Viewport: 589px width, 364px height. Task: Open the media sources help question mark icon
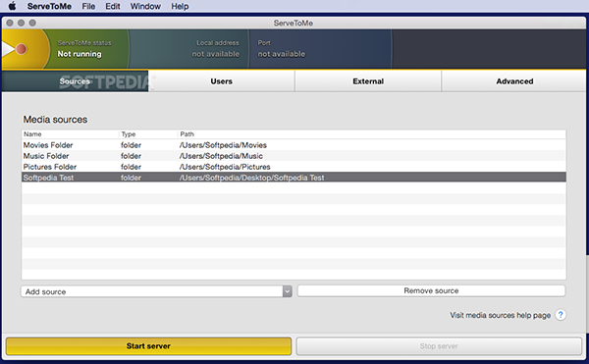[561, 315]
